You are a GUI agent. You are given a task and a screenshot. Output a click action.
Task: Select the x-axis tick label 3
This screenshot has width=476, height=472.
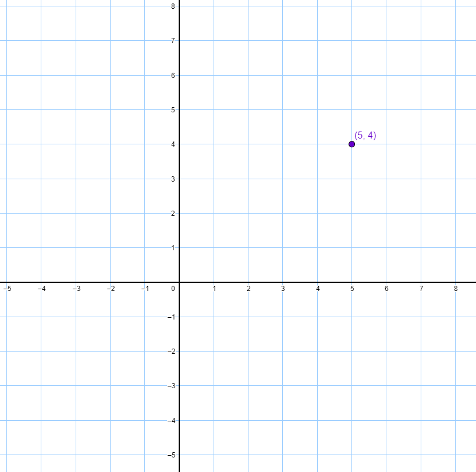(283, 289)
